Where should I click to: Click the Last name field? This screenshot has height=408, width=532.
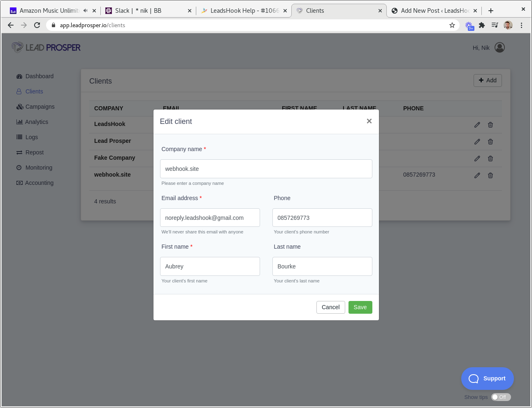(x=322, y=266)
